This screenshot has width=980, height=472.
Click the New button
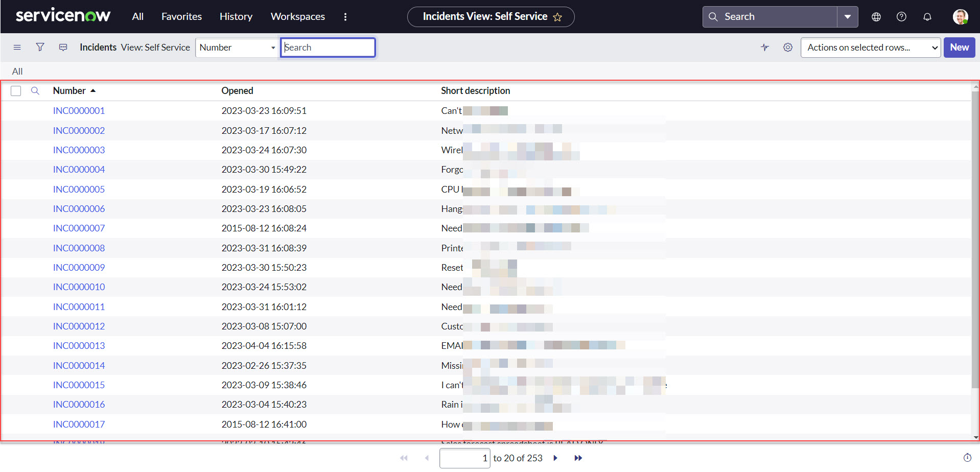(959, 47)
